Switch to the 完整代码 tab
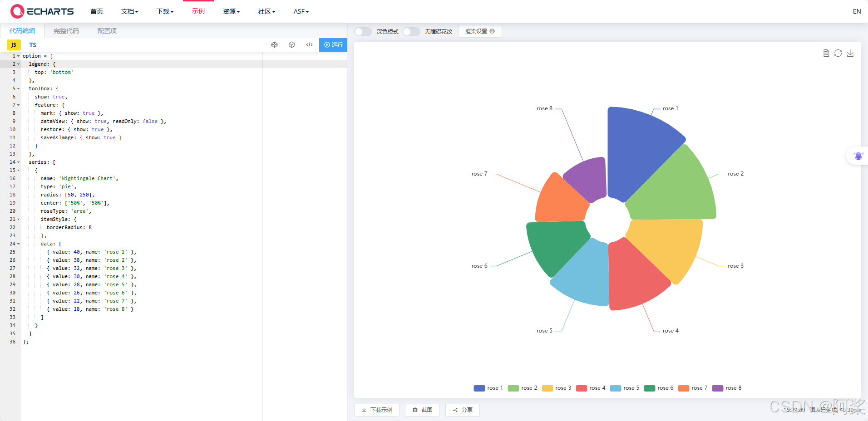The width and height of the screenshot is (868, 421). point(66,30)
